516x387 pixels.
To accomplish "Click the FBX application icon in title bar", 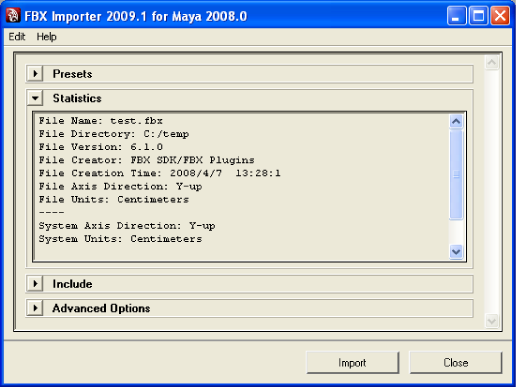I will click(x=13, y=16).
